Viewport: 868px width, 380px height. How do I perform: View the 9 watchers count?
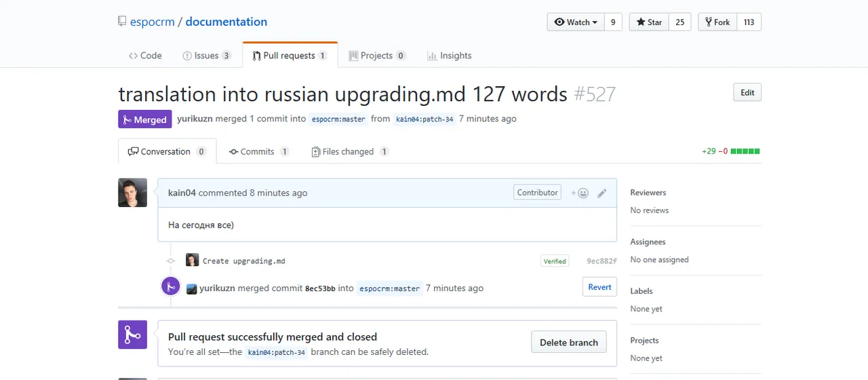613,22
